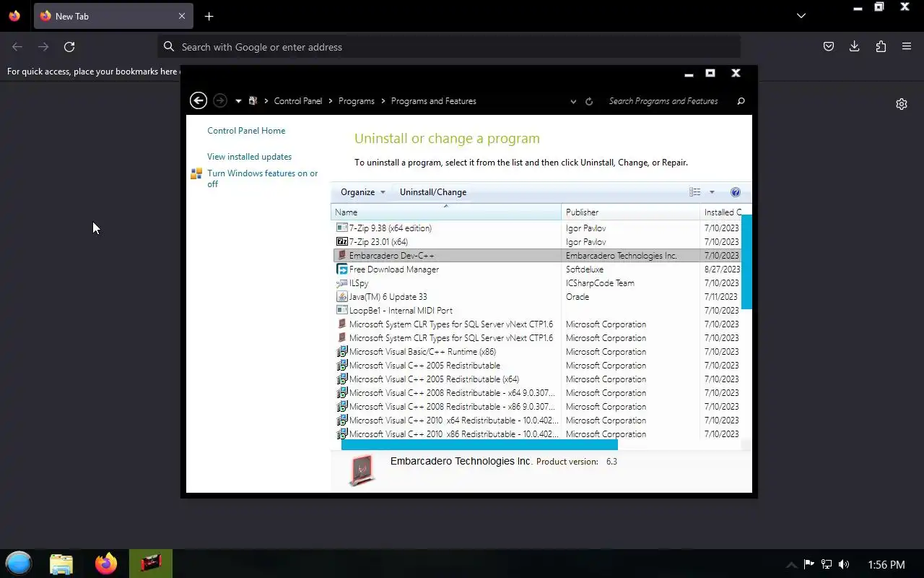Open a new Firefox tab
The image size is (924, 578).
point(209,16)
